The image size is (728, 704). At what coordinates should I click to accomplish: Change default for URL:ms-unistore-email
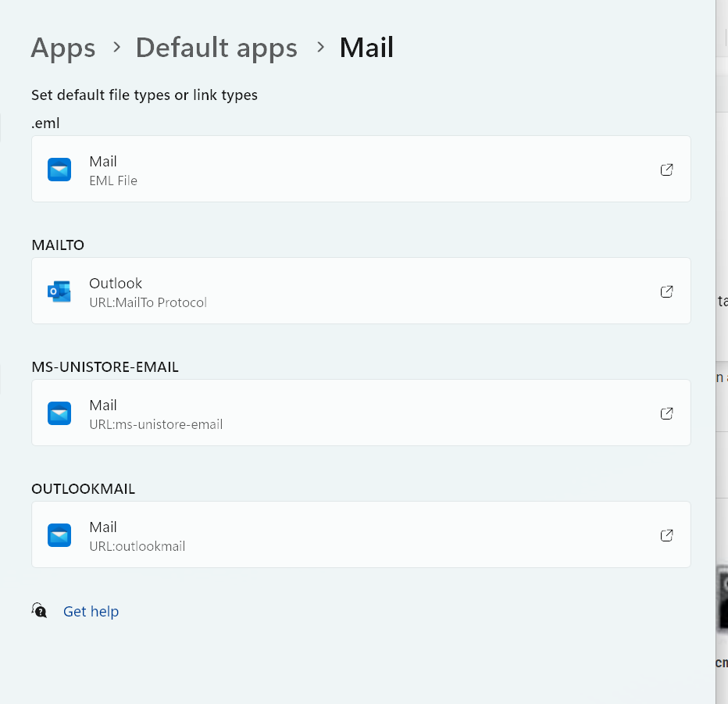361,413
